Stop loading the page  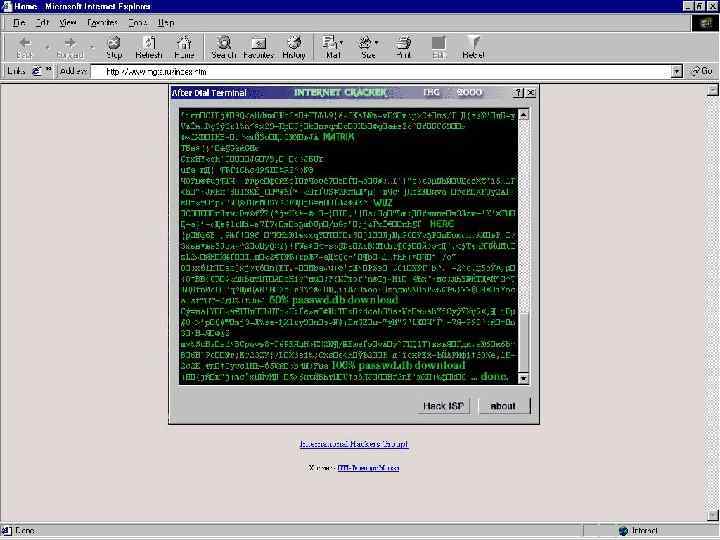114,48
